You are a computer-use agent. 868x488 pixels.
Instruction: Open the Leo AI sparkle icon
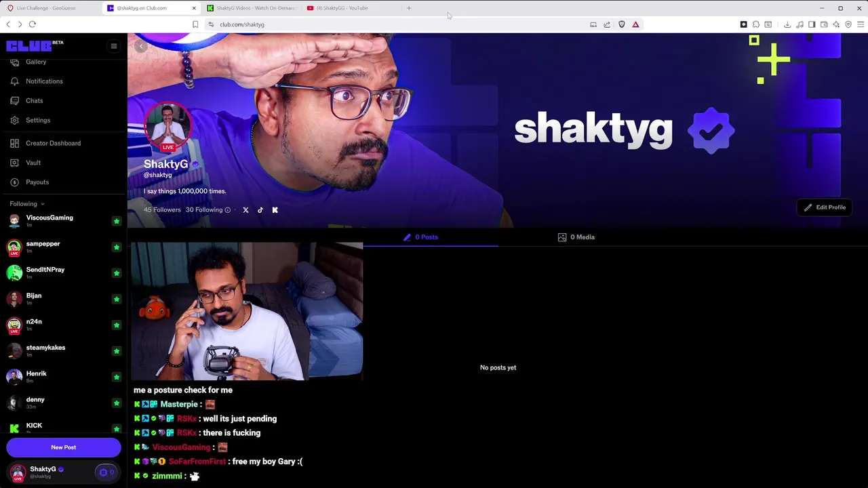(836, 24)
